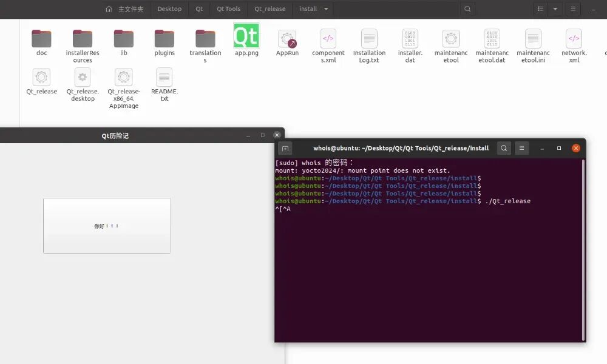Minimize the Qt历险记 window
The height and width of the screenshot is (364, 607).
(x=248, y=135)
